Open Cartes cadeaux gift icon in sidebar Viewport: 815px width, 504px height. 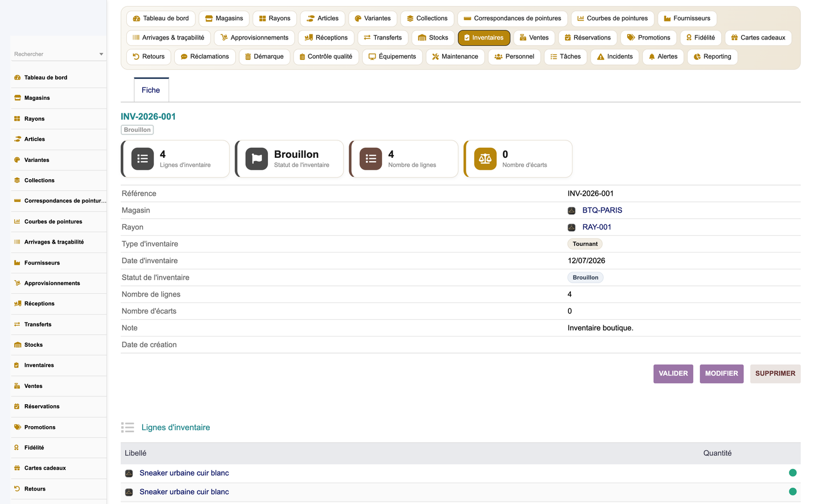(x=17, y=468)
